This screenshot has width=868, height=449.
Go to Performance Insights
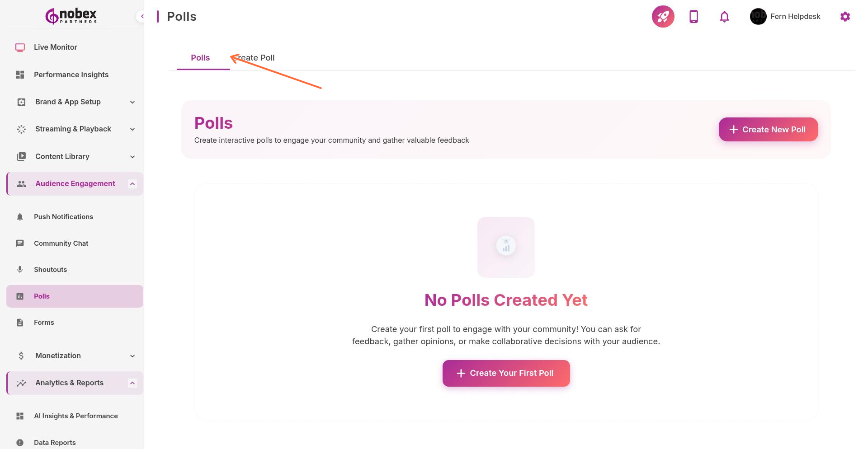(71, 75)
